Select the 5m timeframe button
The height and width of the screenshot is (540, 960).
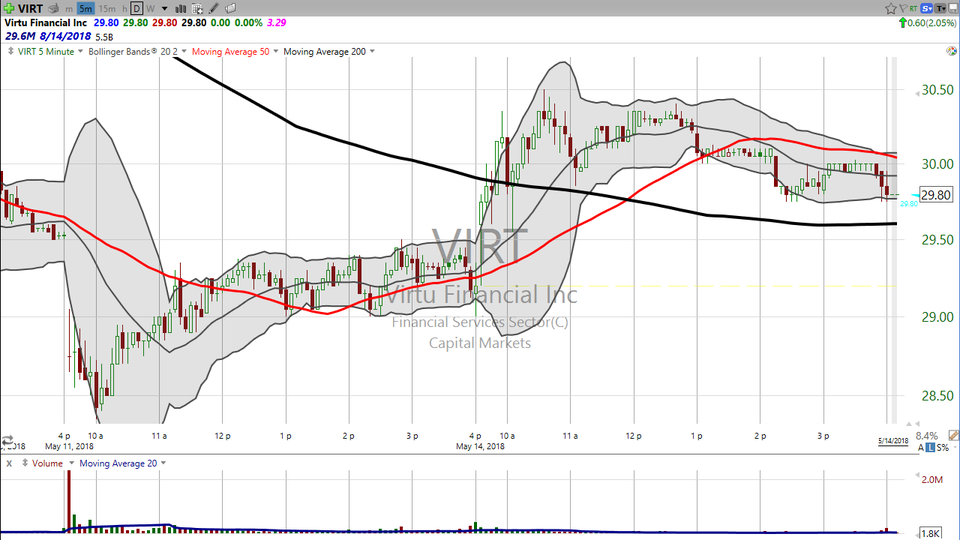[86, 9]
